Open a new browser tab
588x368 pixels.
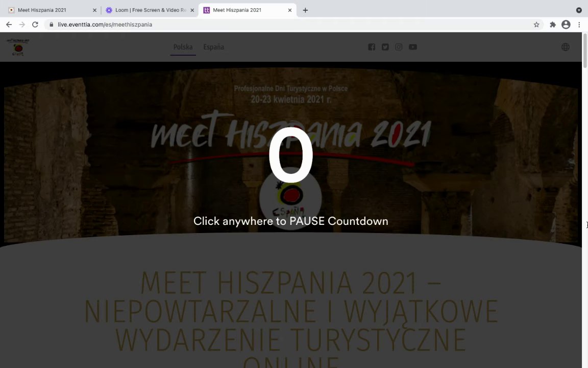(305, 10)
